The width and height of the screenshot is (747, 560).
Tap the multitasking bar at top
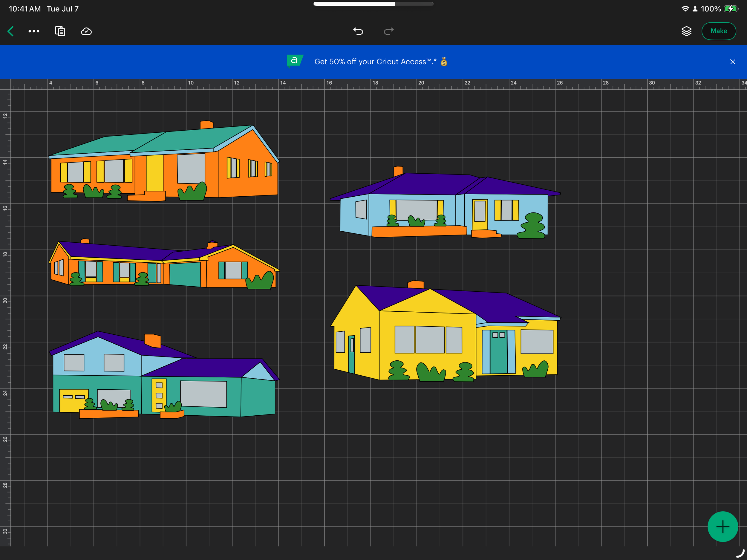click(373, 4)
